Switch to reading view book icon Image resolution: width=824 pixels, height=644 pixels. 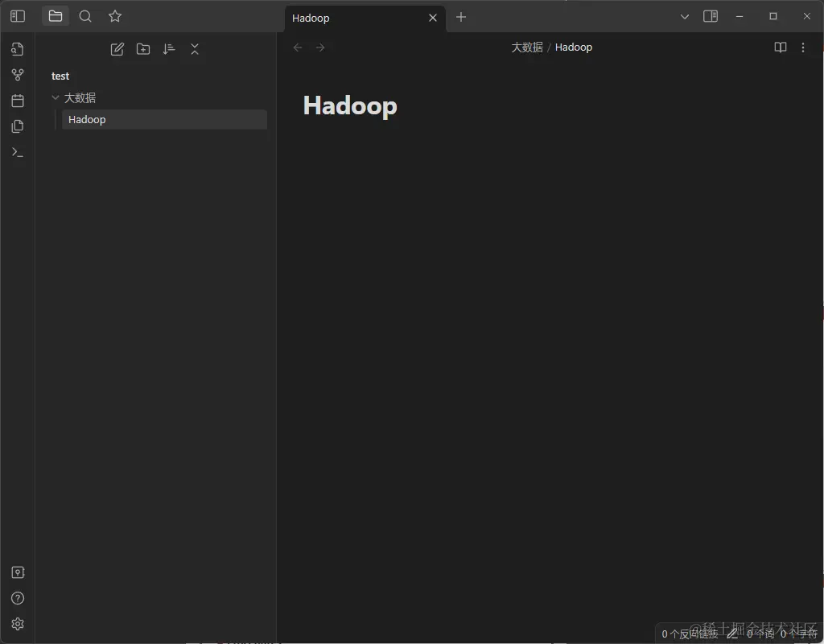pos(781,47)
